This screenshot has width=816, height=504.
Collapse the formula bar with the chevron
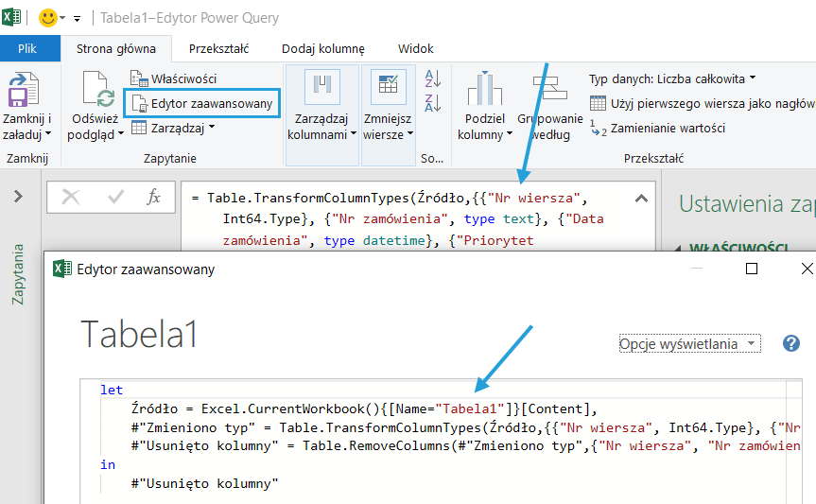[642, 199]
